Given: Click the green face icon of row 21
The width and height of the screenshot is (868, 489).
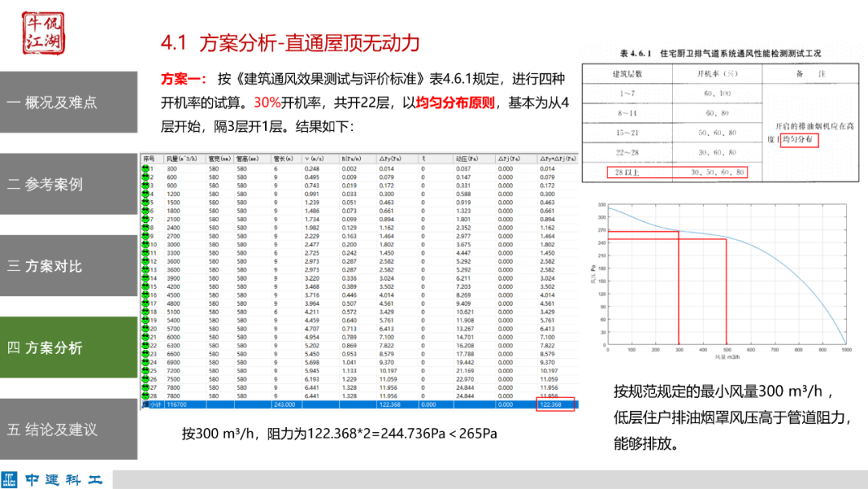Looking at the screenshot, I should (145, 337).
